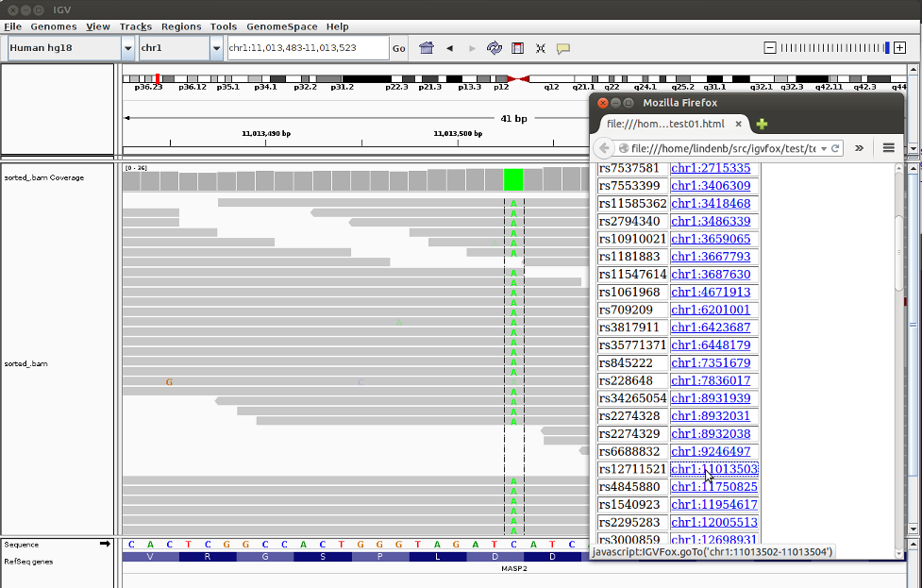Select the sorted_.bam Coverage track name

click(44, 177)
